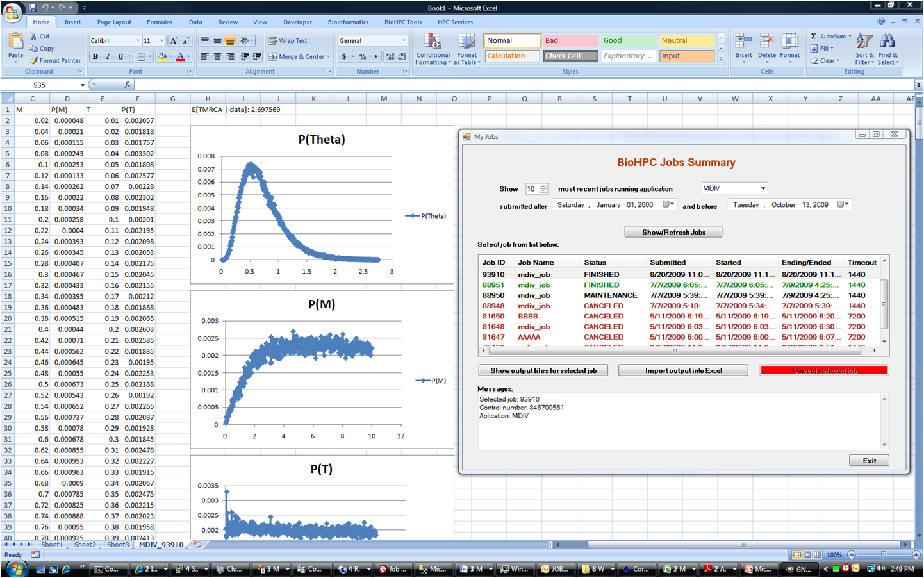This screenshot has width=924, height=578.
Task: Click the Accounting dollar format icon
Action: (x=345, y=56)
